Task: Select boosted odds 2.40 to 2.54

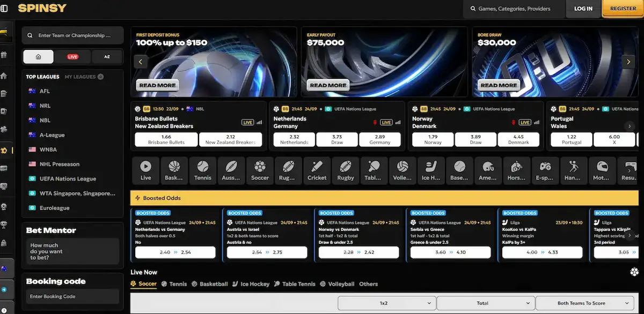Action: (175, 252)
